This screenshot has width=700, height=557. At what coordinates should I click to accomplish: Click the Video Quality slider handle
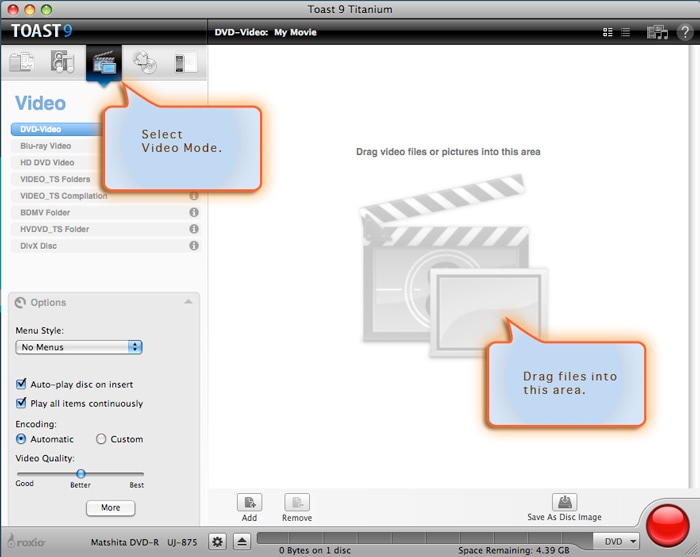pyautogui.click(x=81, y=474)
